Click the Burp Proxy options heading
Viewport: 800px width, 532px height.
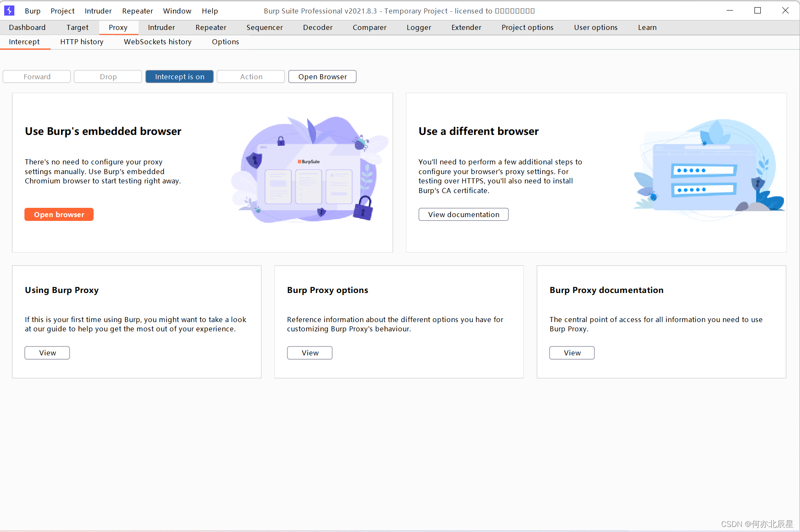click(x=328, y=290)
